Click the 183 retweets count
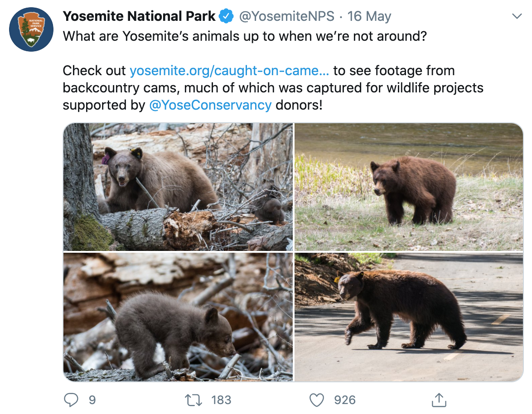Screen dimensions: 532x414 point(221,400)
